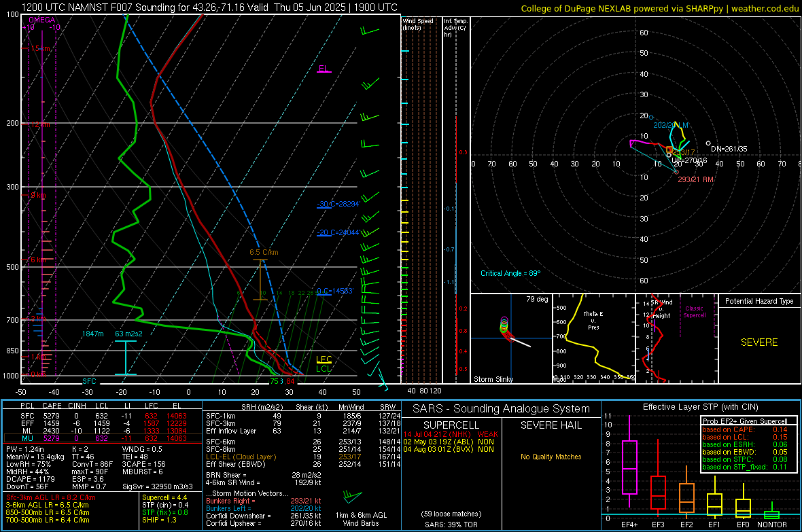Click the 'Critical Angle = 89°' text
The image size is (802, 532).
click(x=510, y=273)
